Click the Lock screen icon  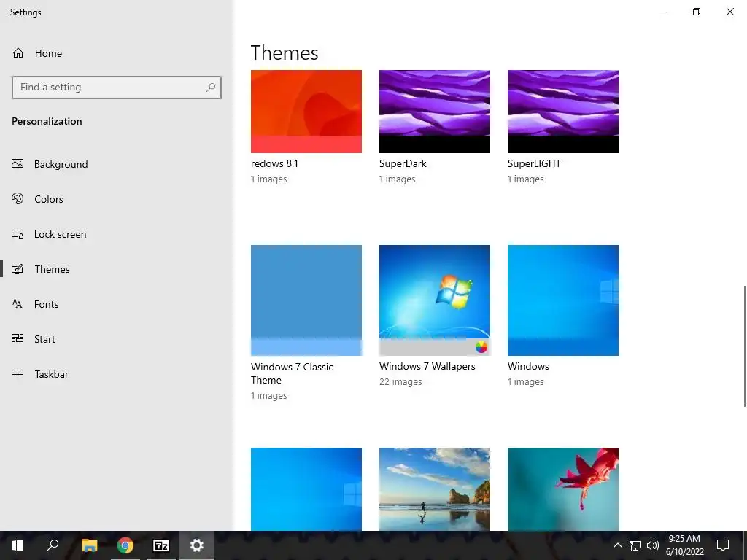(x=18, y=234)
